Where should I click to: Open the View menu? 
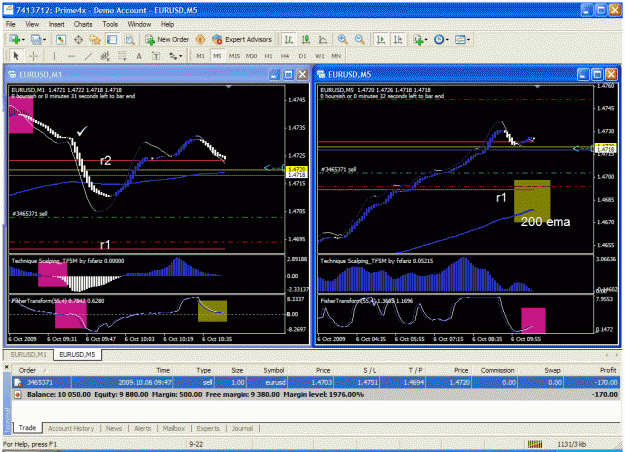point(32,24)
